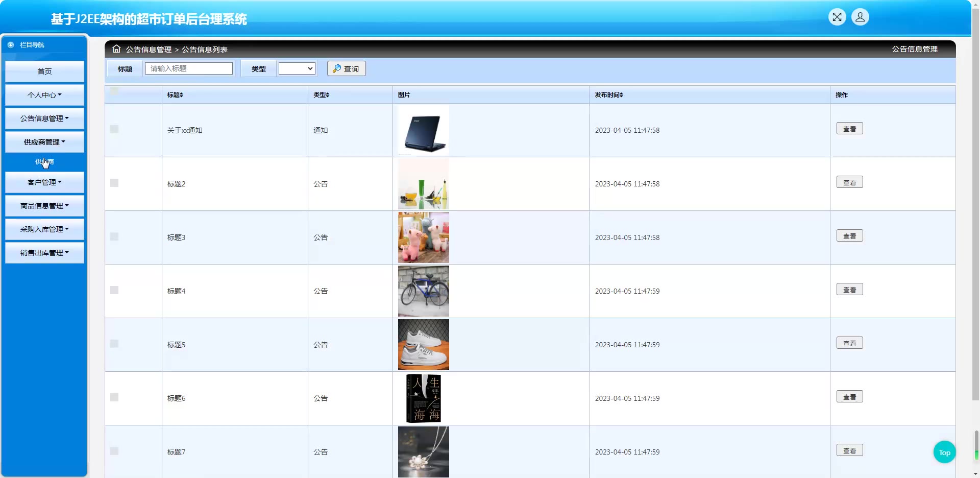The width and height of the screenshot is (980, 478).
Task: Open the book cover thumbnail for 标题6
Action: tap(424, 398)
